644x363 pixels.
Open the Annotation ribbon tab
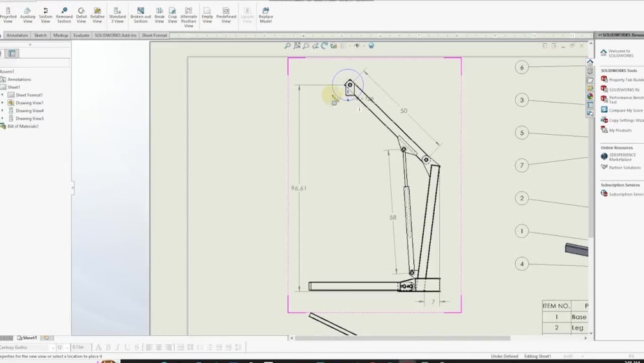[17, 35]
